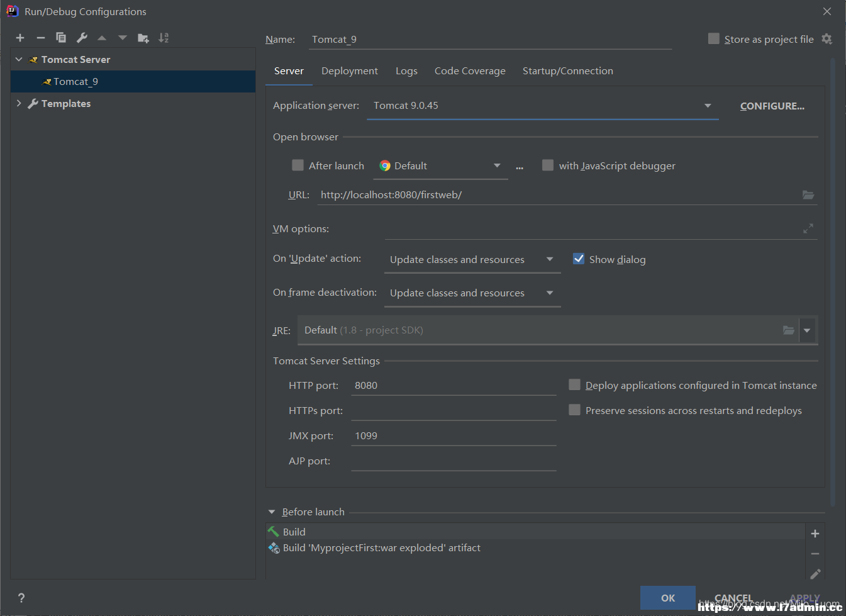Open Code Coverage tab
This screenshot has width=846, height=616.
tap(470, 71)
